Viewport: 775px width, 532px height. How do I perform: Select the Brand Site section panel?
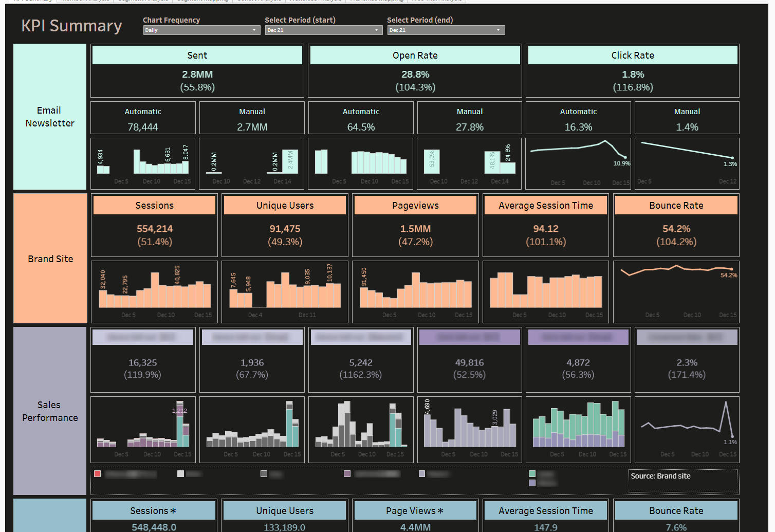click(50, 259)
